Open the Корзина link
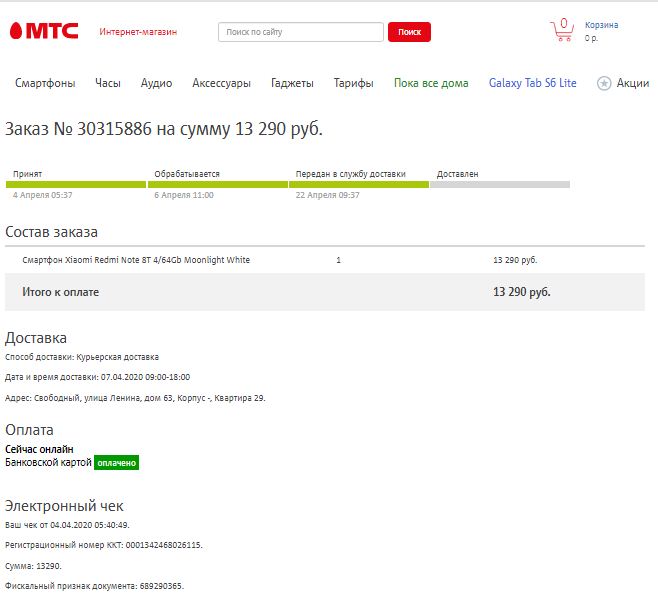 coord(601,25)
